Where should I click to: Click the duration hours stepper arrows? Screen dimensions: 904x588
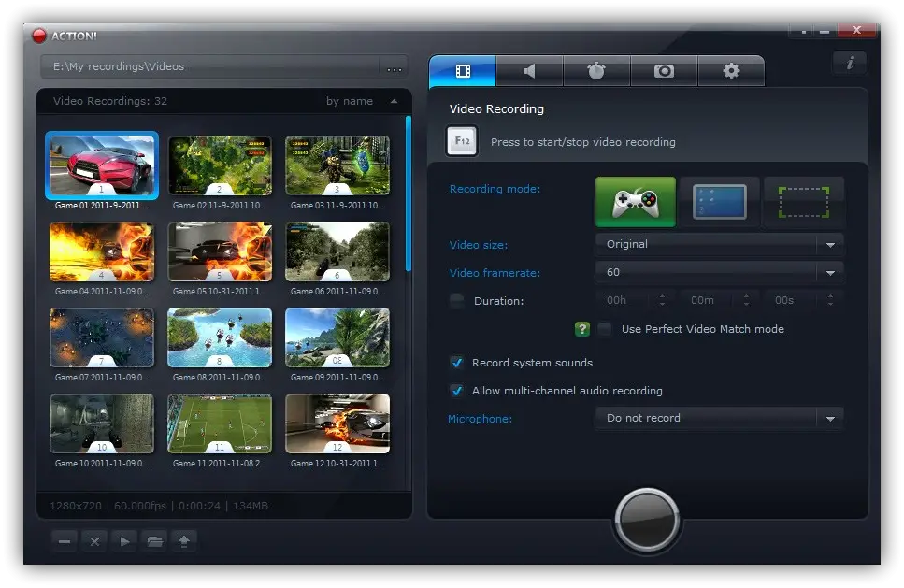[663, 300]
